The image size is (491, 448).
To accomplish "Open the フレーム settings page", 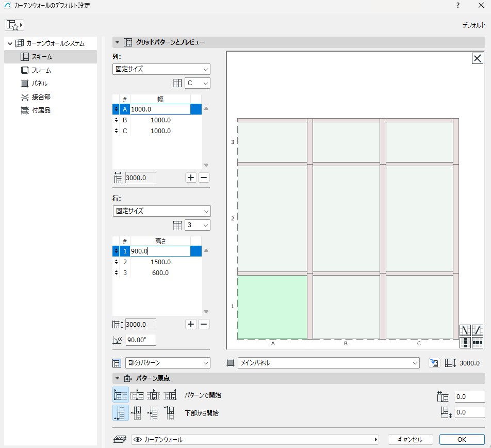I will point(41,70).
